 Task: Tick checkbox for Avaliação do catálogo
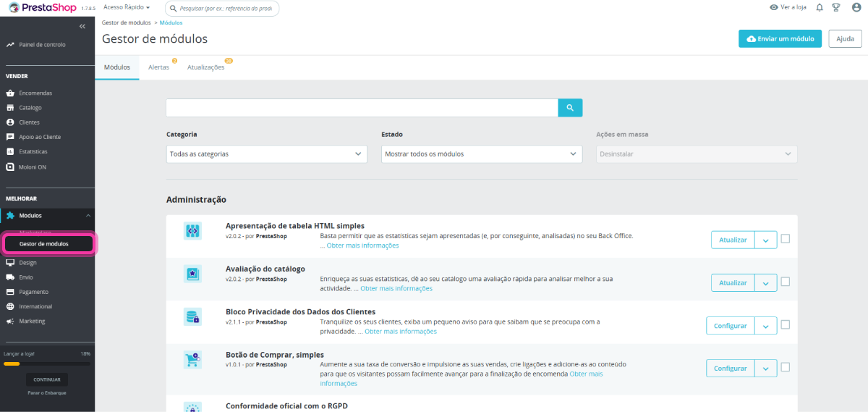tap(786, 282)
